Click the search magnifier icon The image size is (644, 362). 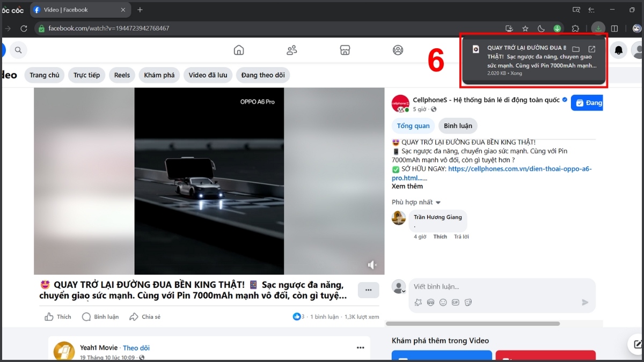(18, 49)
